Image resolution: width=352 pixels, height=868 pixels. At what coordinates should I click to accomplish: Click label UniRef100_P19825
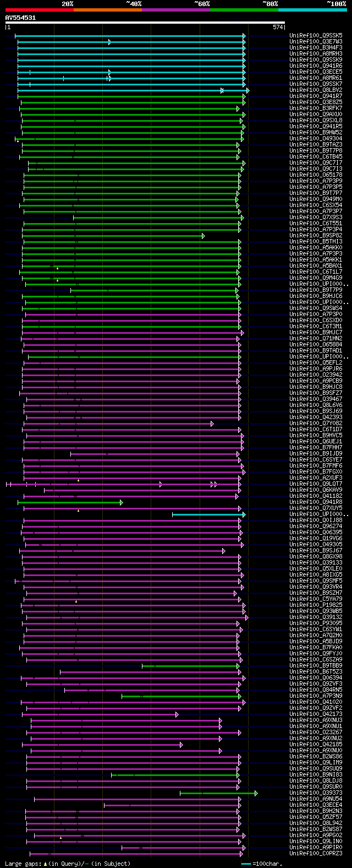316,605
